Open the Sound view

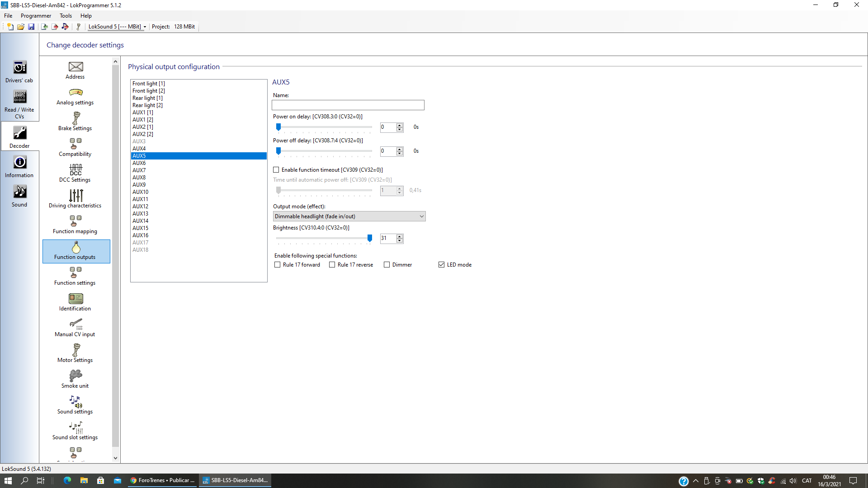point(19,196)
